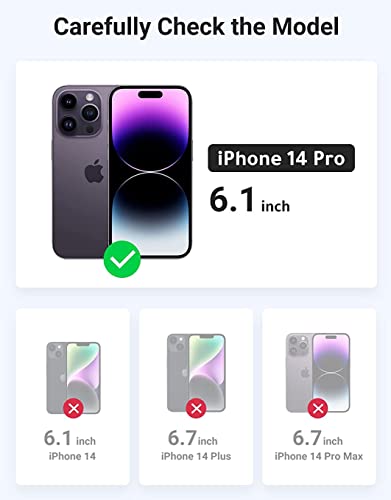Click the red X under iPhone 14 Pro Max

point(318,408)
